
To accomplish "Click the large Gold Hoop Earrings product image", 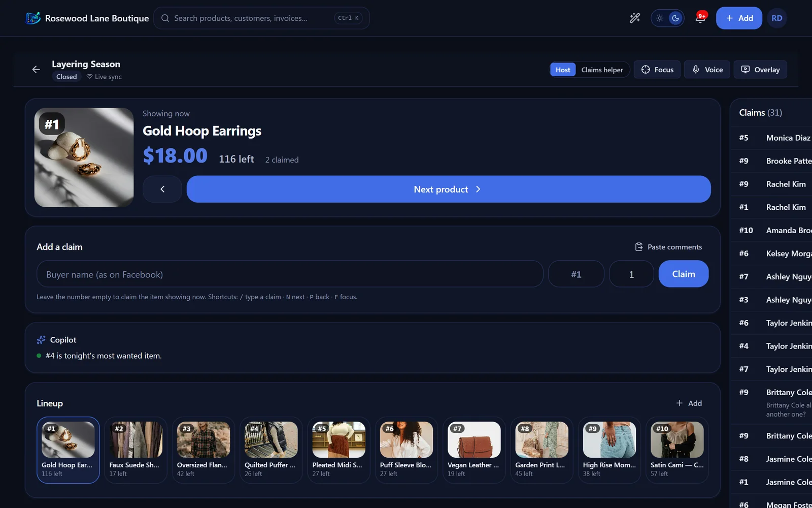I will pyautogui.click(x=84, y=157).
